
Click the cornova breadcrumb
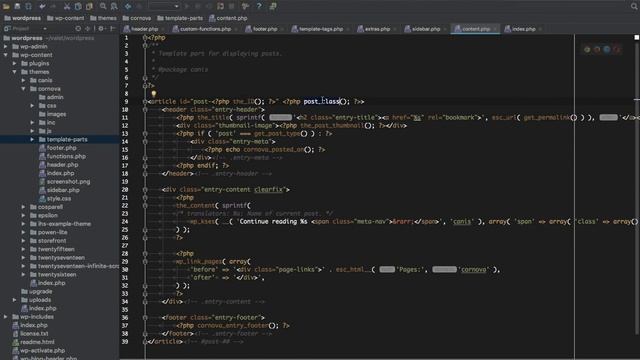(137, 18)
